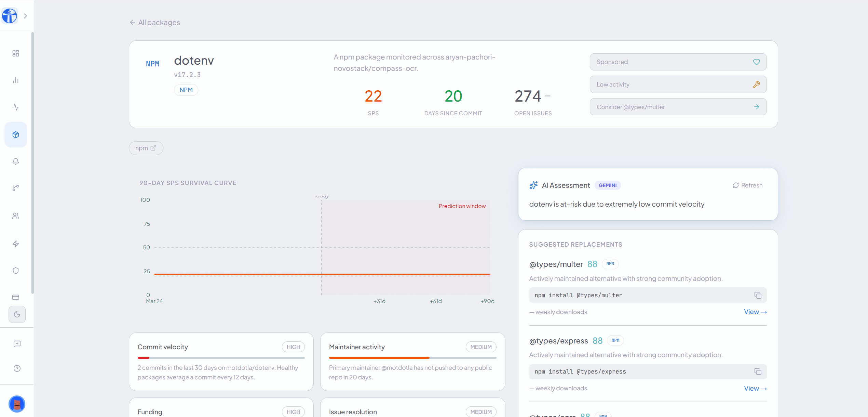The image size is (868, 417).
Task: Open the bar chart analytics icon
Action: click(x=16, y=80)
